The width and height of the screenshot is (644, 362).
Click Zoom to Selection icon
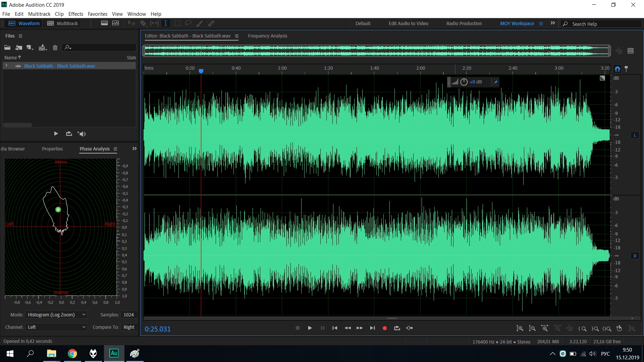(607, 328)
